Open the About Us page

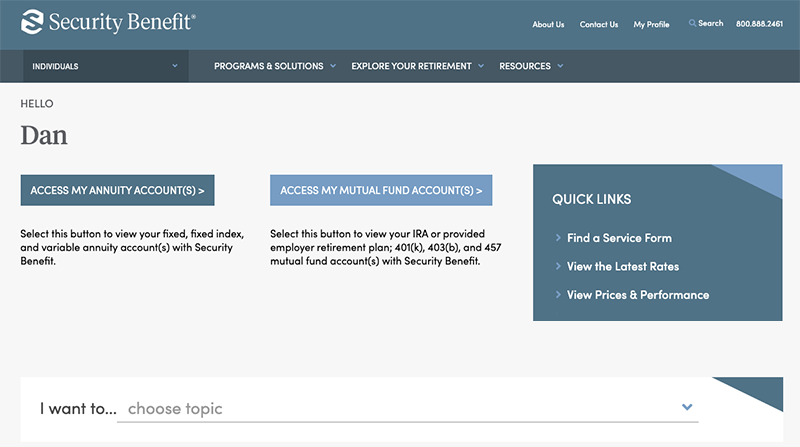coord(548,24)
